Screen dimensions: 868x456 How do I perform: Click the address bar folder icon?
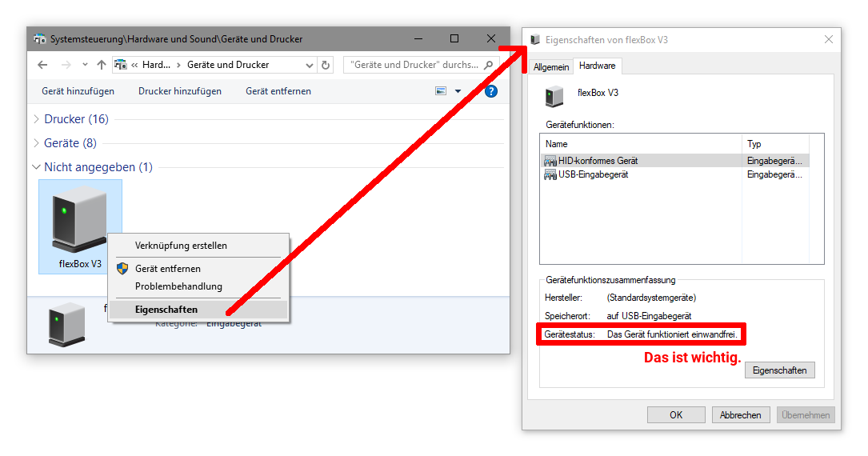(120, 65)
